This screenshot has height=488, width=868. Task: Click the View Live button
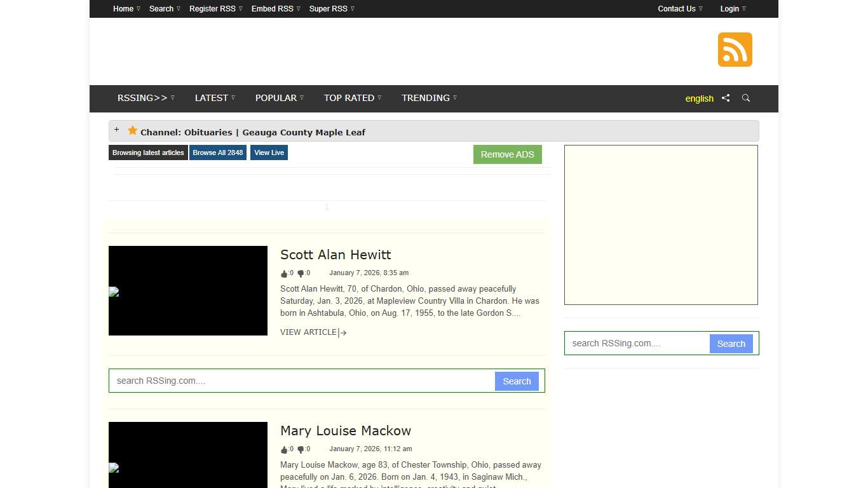pos(269,152)
